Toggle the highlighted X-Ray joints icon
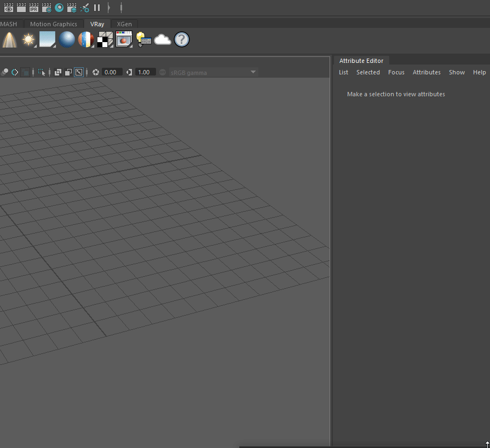 click(x=79, y=72)
